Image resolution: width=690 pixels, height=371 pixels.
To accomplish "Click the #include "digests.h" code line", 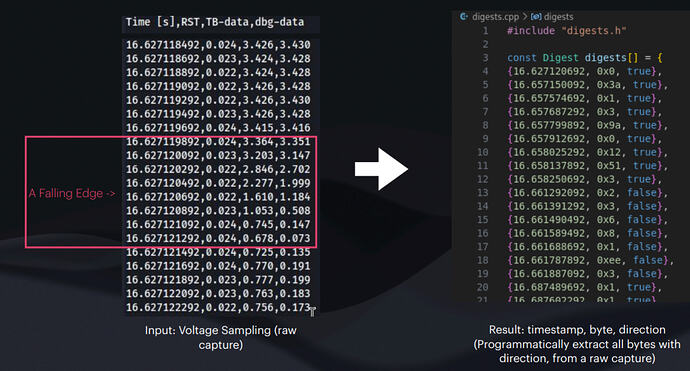I will [566, 31].
